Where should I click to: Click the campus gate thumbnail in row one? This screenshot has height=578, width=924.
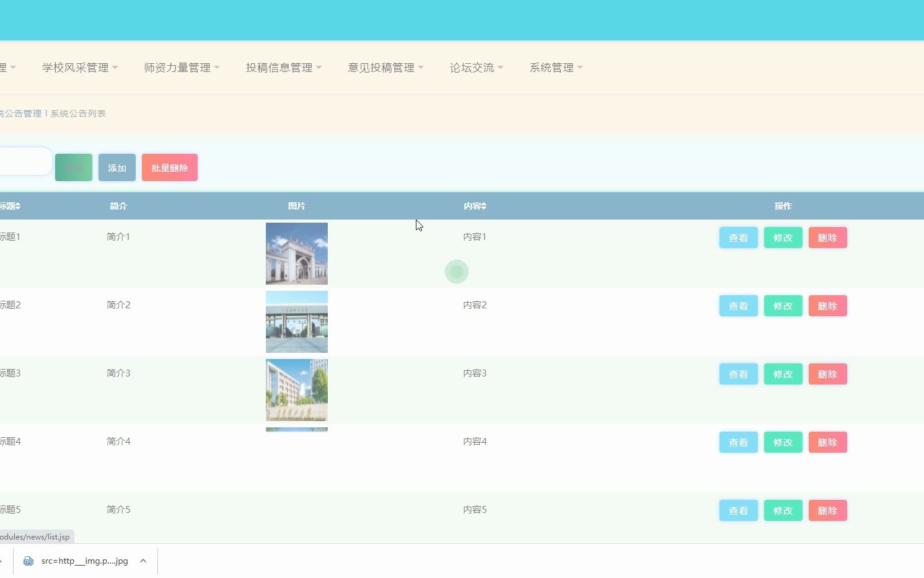pos(296,253)
